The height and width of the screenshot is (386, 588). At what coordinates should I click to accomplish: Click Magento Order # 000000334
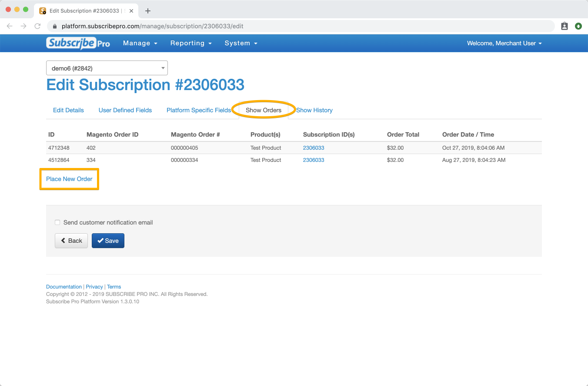point(184,160)
